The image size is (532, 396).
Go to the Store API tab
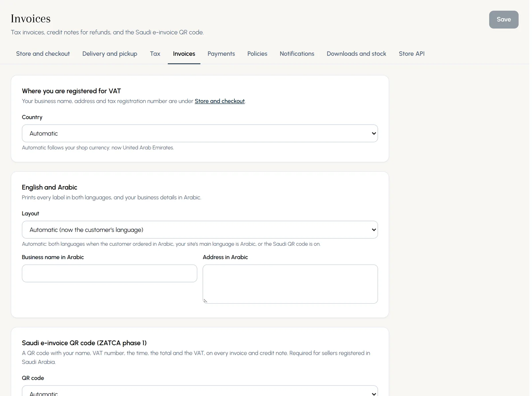point(412,54)
